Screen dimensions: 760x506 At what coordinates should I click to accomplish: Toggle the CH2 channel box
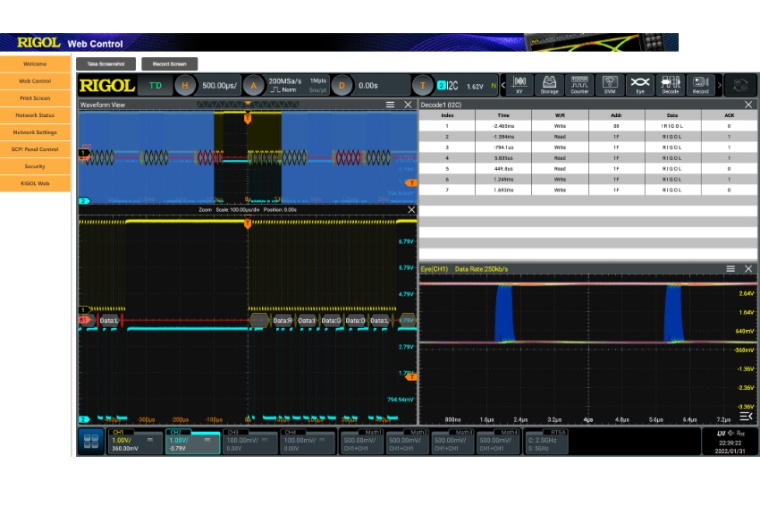192,442
